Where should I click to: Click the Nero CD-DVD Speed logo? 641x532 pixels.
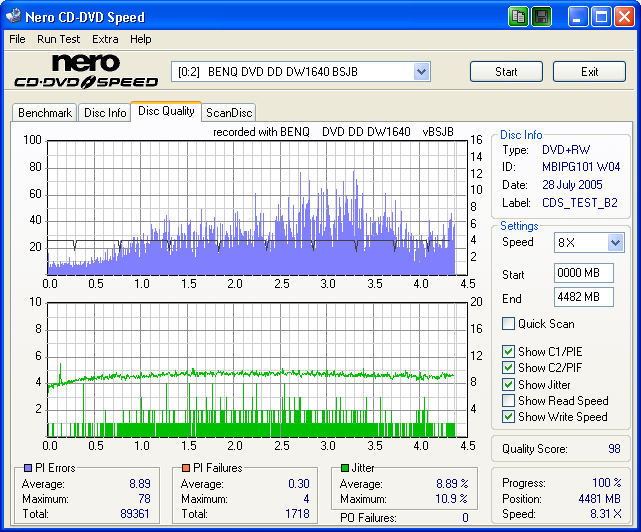click(x=84, y=72)
